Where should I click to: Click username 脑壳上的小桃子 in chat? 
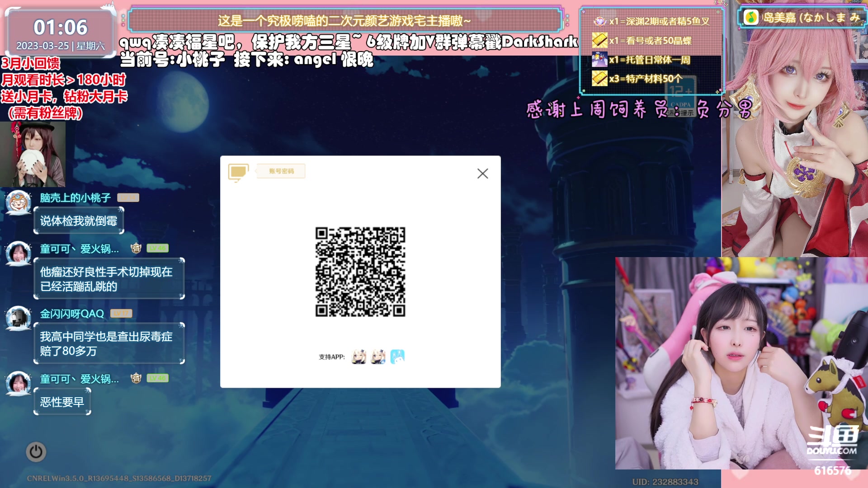coord(75,198)
